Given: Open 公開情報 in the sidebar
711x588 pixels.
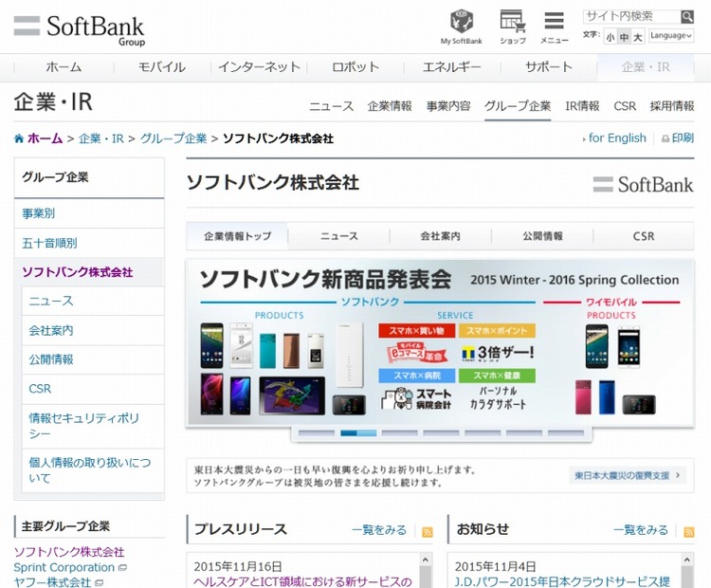Looking at the screenshot, I should point(93,359).
